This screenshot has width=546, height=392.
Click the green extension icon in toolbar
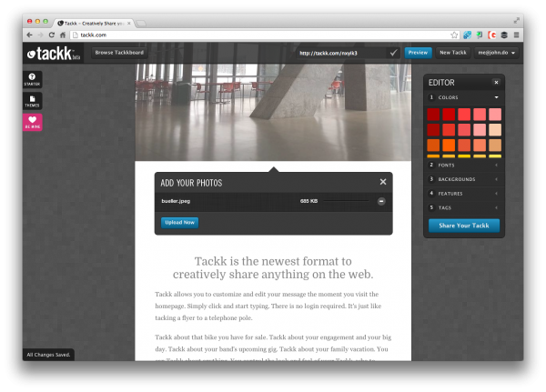[x=480, y=35]
